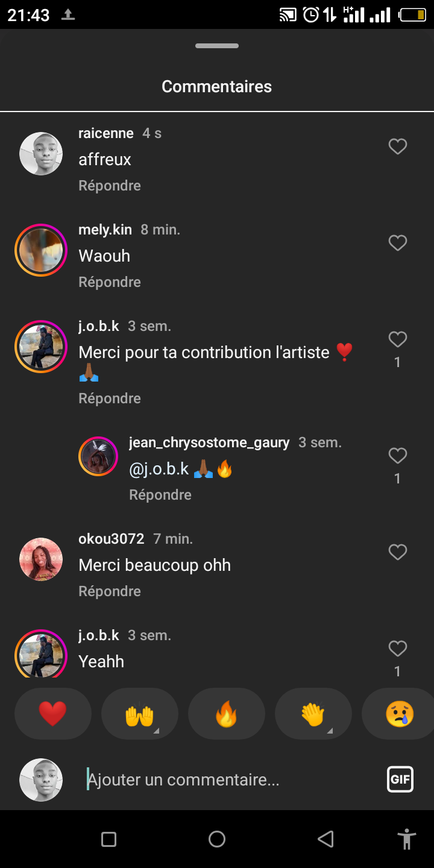The image size is (434, 868).
Task: Expand skin tones for clapping hands emoji
Action: click(x=329, y=731)
